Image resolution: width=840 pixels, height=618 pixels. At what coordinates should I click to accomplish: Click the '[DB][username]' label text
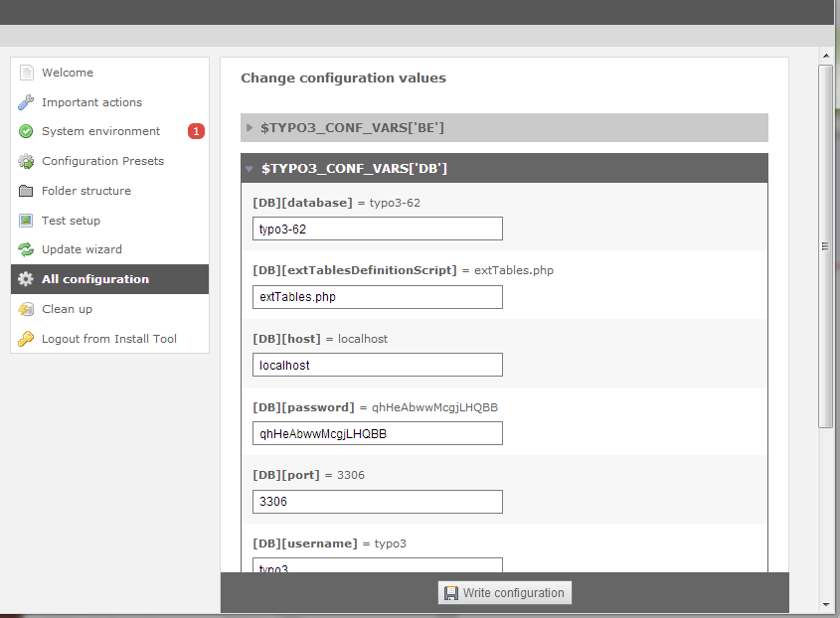pyautogui.click(x=305, y=543)
